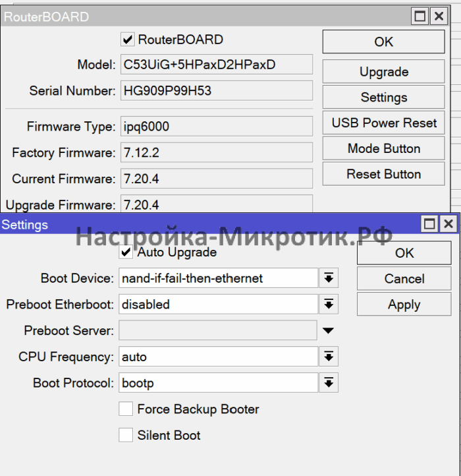This screenshot has width=461, height=476.
Task: Click the Preboot Server input field
Action: click(x=217, y=330)
